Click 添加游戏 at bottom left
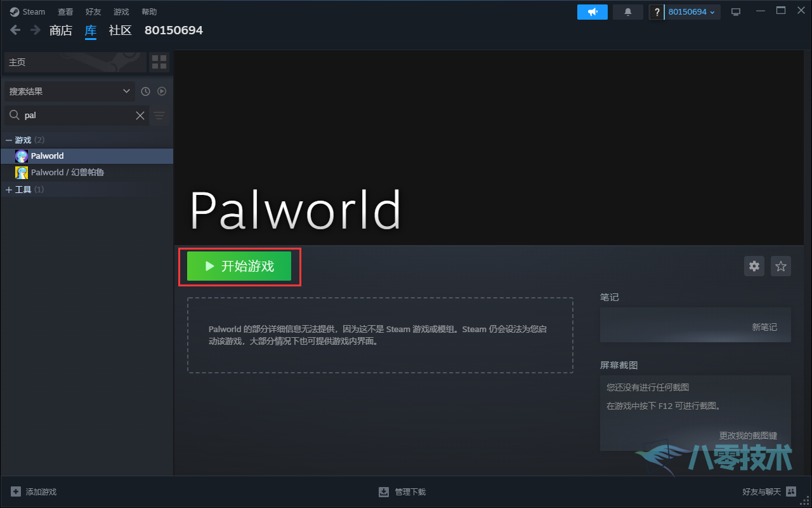The image size is (812, 508). [x=41, y=491]
